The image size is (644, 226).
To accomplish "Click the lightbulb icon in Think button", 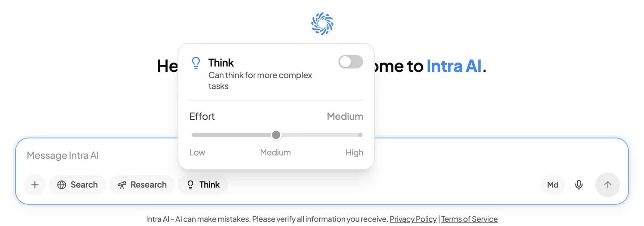I will [190, 185].
